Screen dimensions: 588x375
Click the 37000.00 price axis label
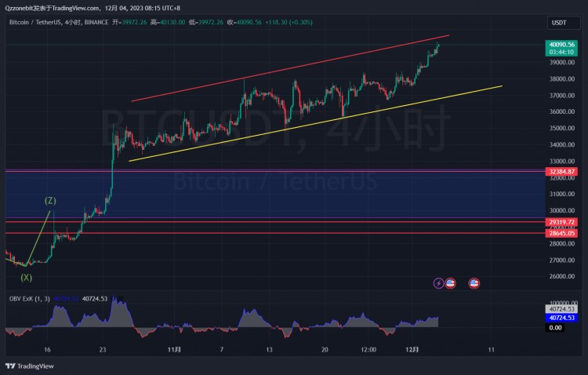tap(562, 96)
